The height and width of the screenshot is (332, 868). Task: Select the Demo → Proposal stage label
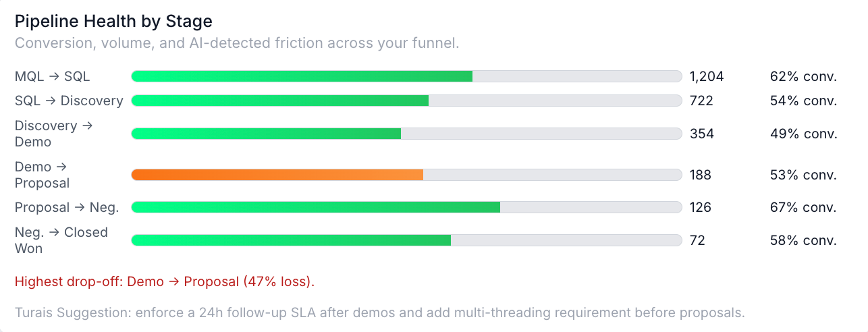[x=42, y=175]
